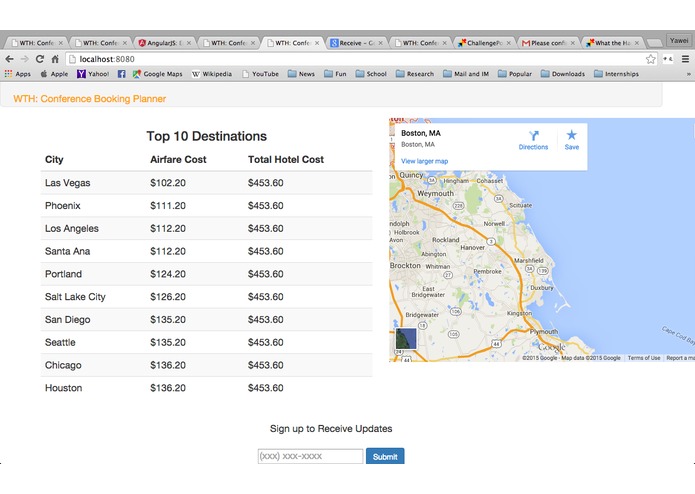Viewport: 695px width, 494px height.
Task: Reload the page with refresh icon
Action: point(39,59)
